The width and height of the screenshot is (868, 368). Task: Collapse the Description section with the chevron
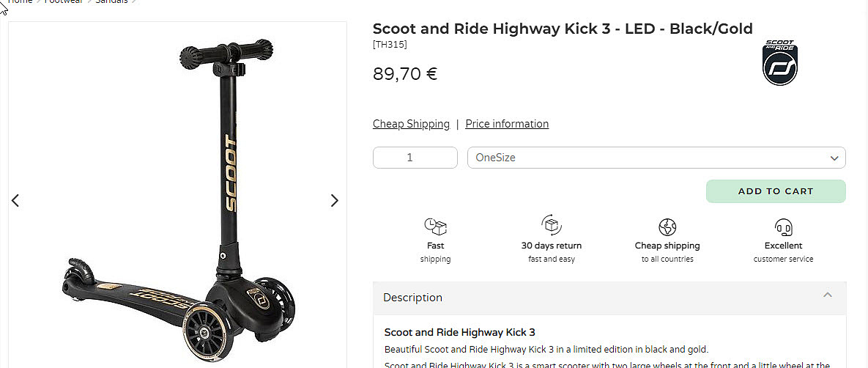[x=828, y=295]
